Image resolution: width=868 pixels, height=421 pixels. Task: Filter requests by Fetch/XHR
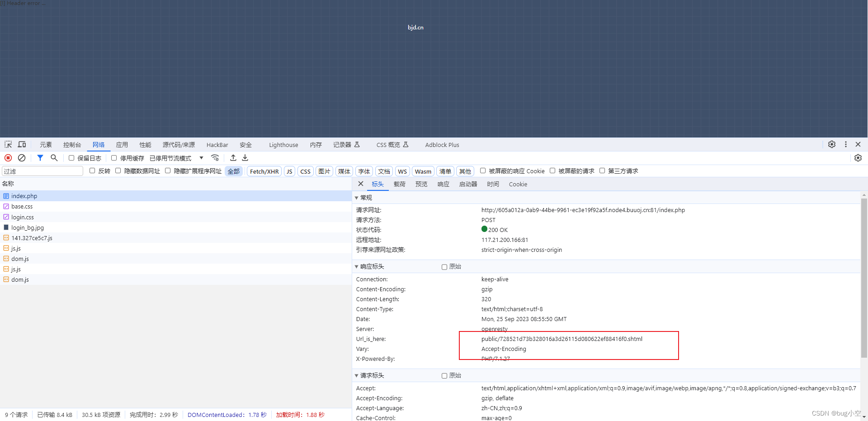coord(264,171)
